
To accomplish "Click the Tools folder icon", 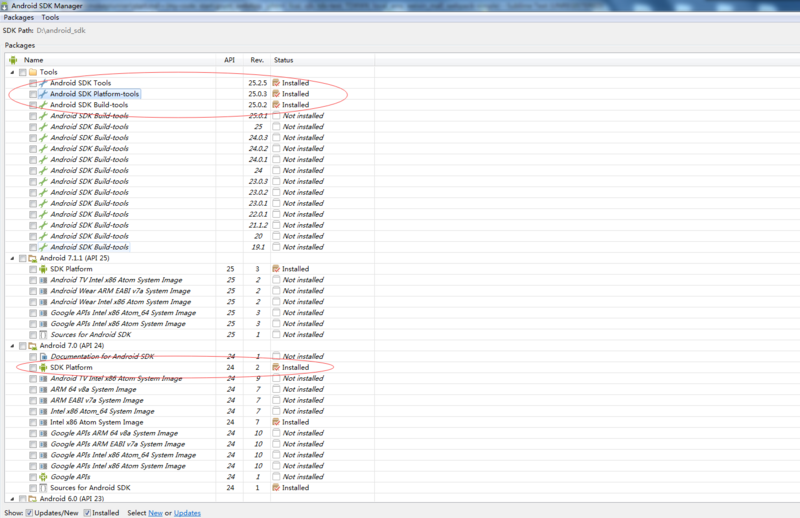I will 33,72.
